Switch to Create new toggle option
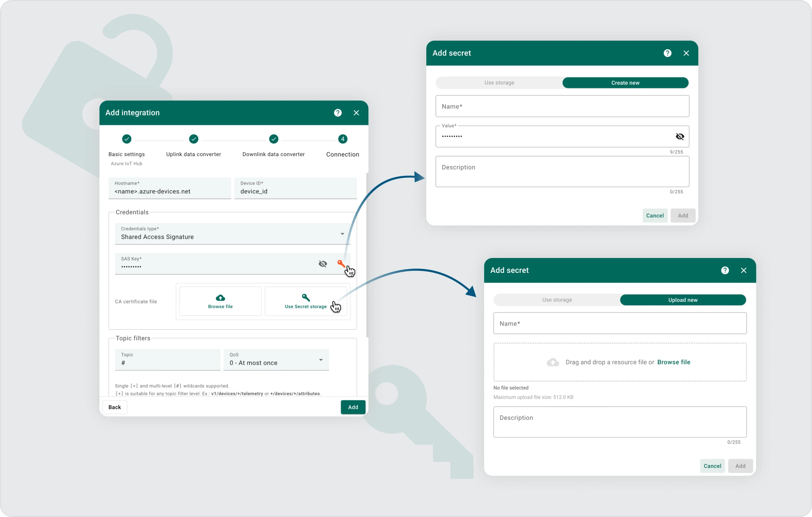The height and width of the screenshot is (517, 812). coord(625,83)
